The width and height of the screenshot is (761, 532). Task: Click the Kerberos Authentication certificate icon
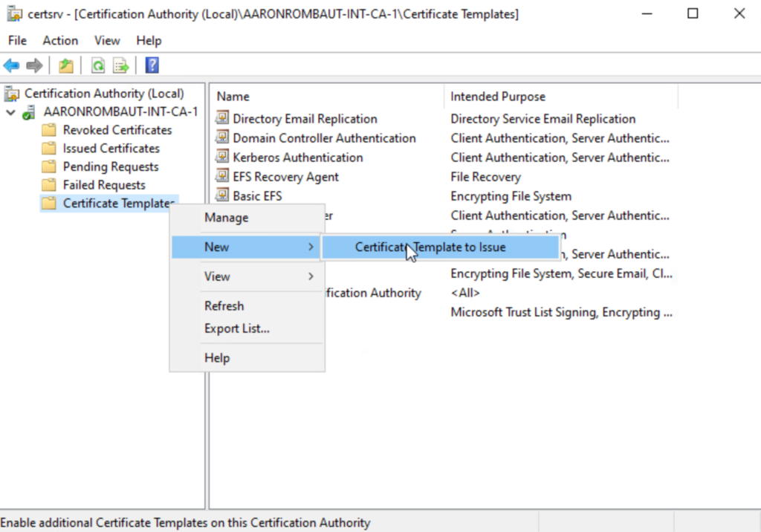click(x=222, y=158)
